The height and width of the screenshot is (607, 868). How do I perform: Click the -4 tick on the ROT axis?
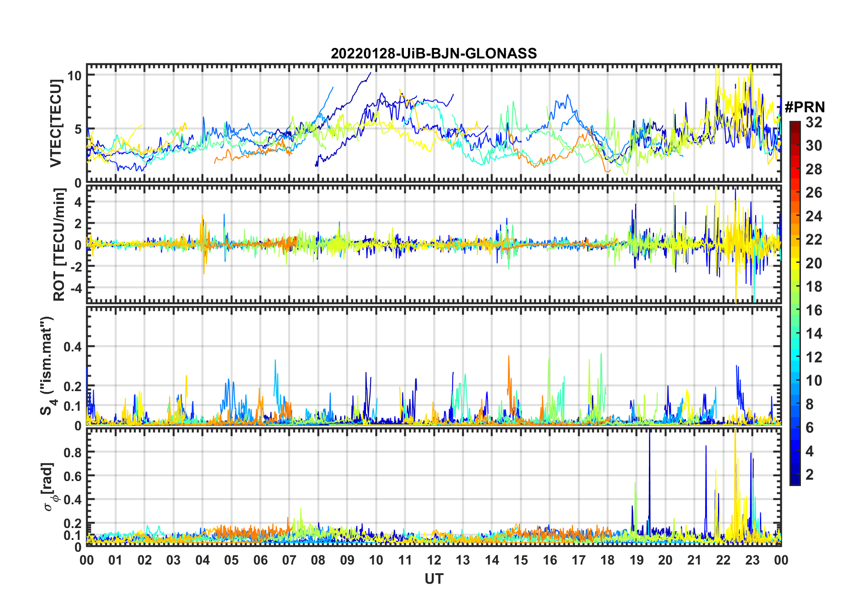tap(74, 288)
